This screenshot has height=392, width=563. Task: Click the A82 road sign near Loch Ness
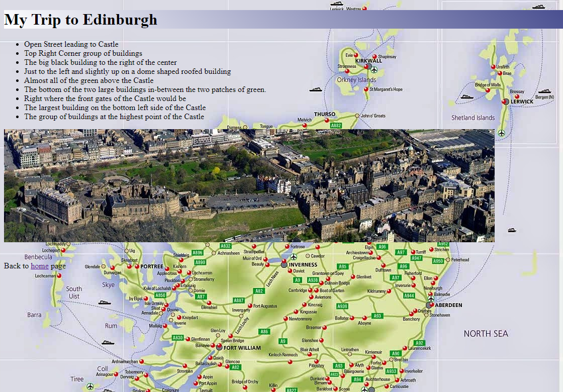259,291
